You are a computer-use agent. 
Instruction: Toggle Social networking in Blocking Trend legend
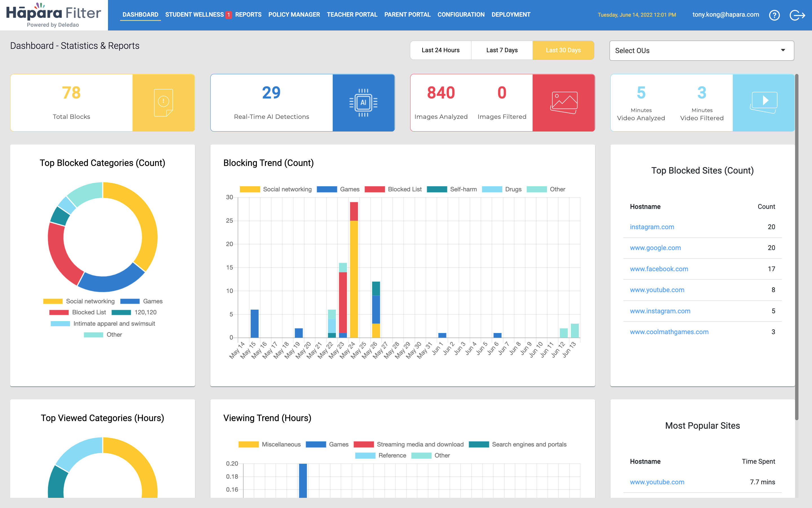pyautogui.click(x=276, y=189)
